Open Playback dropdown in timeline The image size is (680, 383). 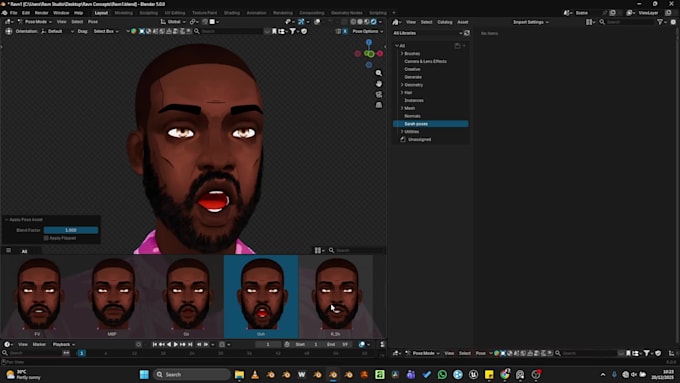coord(64,344)
